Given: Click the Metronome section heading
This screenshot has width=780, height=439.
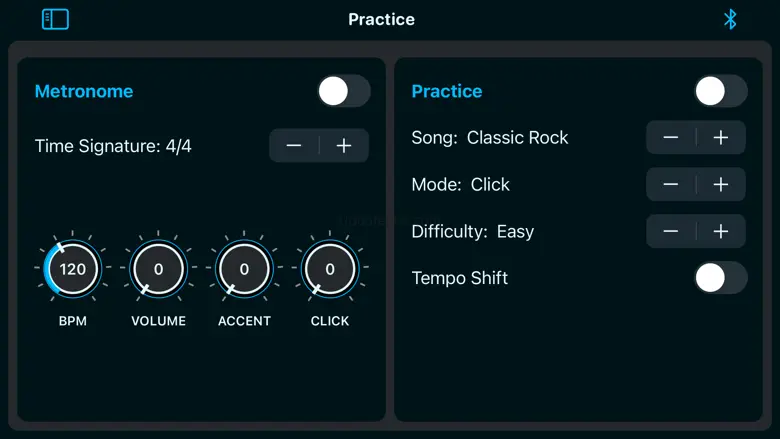Looking at the screenshot, I should [84, 91].
